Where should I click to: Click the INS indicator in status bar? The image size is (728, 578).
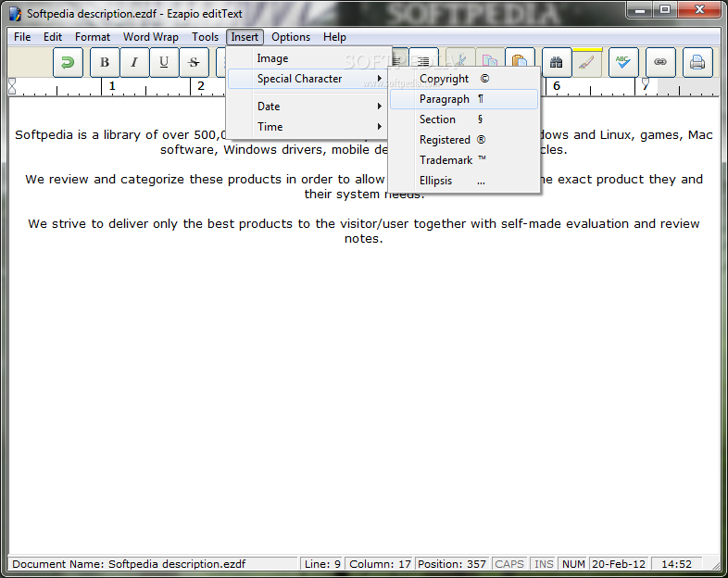pos(544,564)
